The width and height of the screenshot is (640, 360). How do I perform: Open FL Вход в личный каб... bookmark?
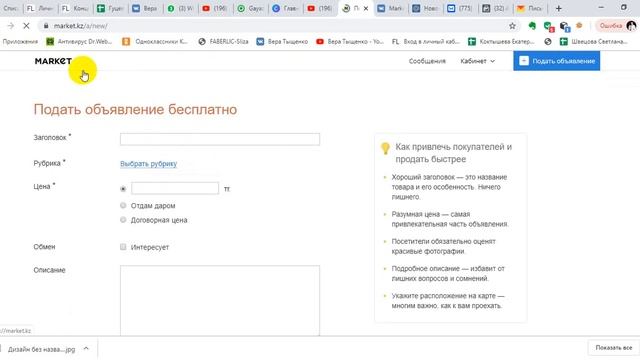[x=425, y=42]
